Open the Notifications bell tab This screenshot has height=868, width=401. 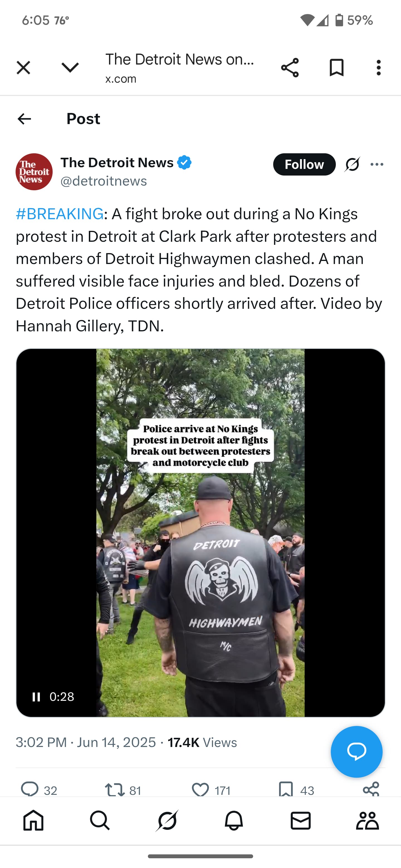(x=234, y=820)
